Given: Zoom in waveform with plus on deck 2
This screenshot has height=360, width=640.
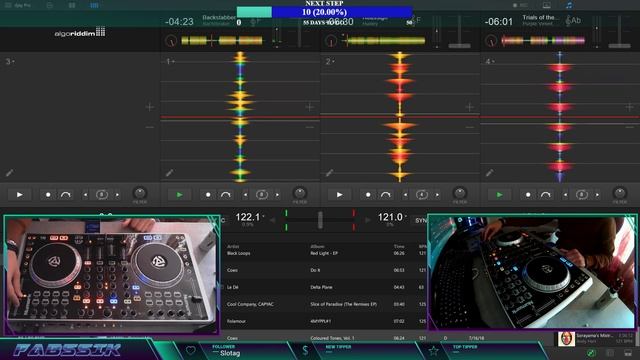Looking at the screenshot, I should click(x=469, y=107).
